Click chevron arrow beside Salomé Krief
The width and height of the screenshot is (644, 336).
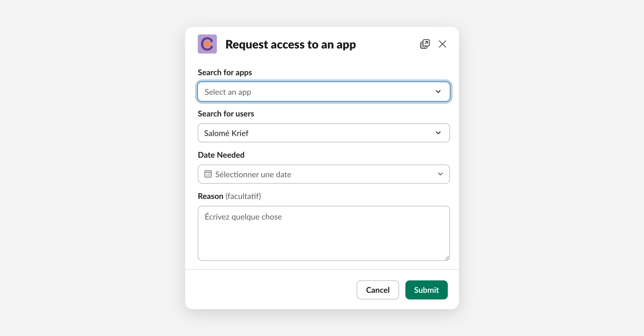click(438, 133)
